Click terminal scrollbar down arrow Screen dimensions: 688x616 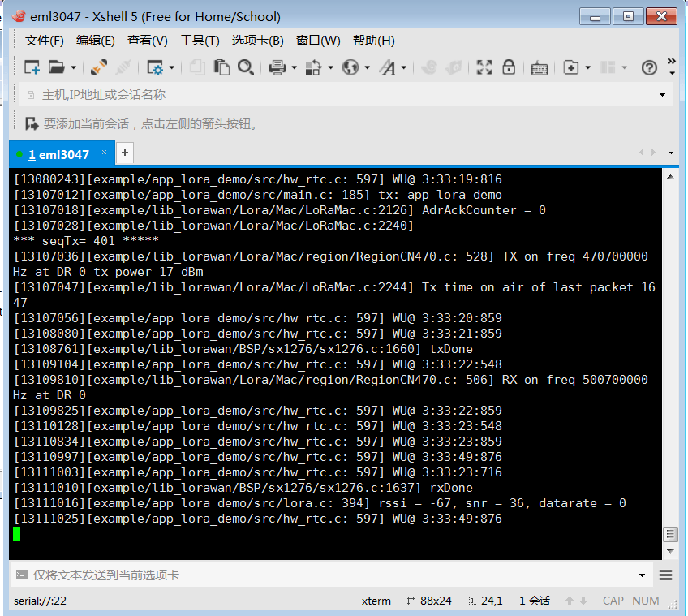pyautogui.click(x=670, y=551)
